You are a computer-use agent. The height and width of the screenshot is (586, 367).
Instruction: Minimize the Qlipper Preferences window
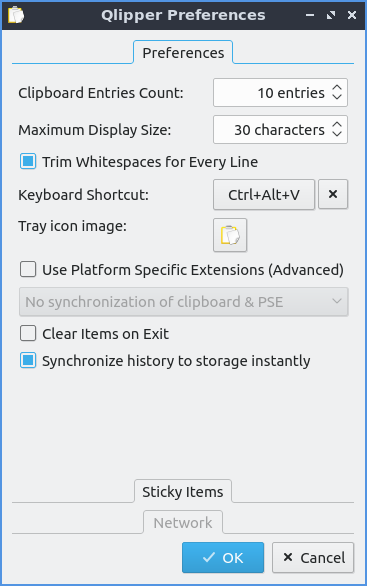(310, 15)
